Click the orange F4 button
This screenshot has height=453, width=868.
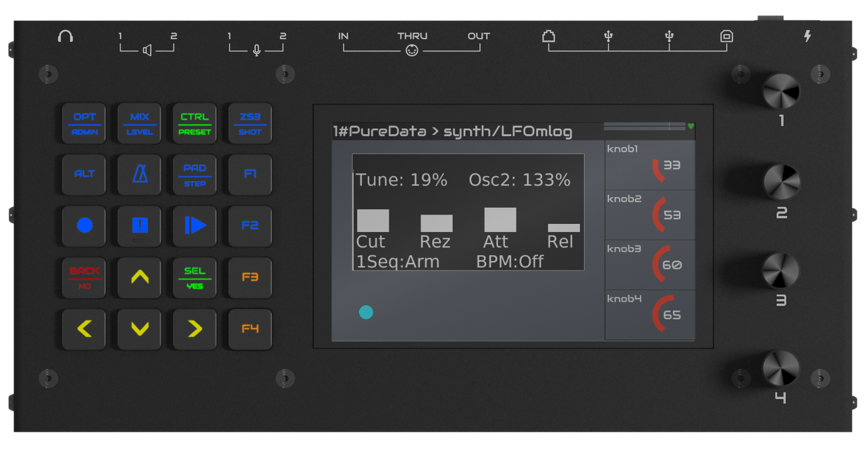pos(250,329)
